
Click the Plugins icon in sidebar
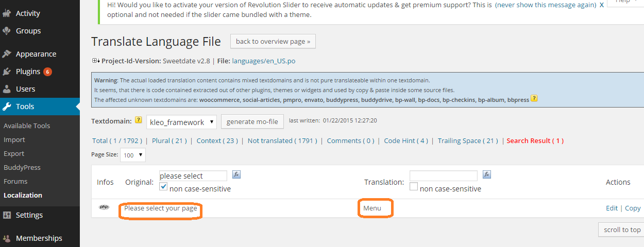(7, 72)
